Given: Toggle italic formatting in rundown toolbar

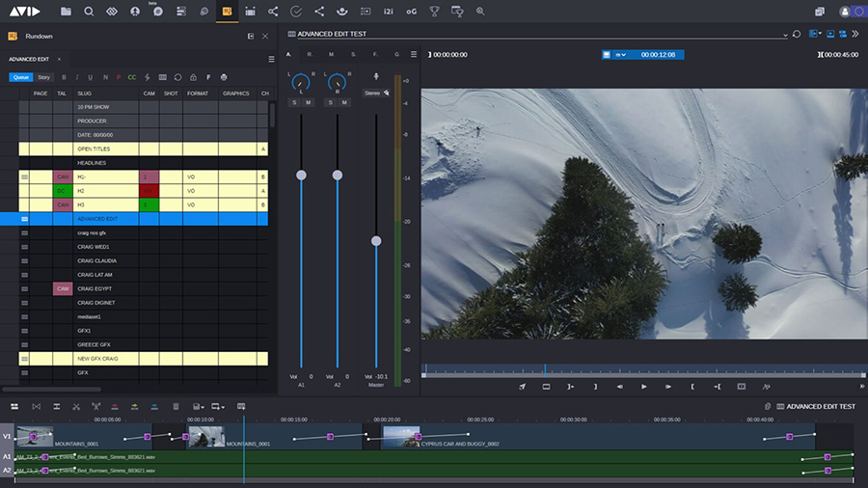Looking at the screenshot, I should 77,77.
